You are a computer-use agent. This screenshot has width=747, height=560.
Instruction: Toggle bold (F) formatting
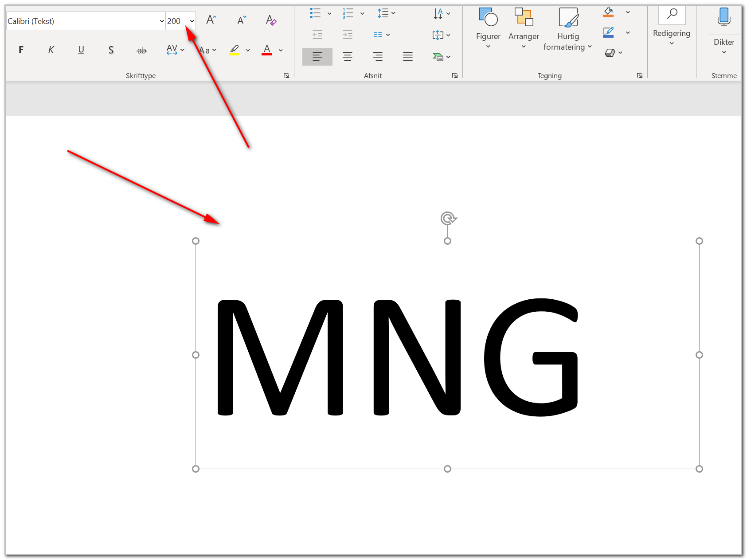[21, 50]
